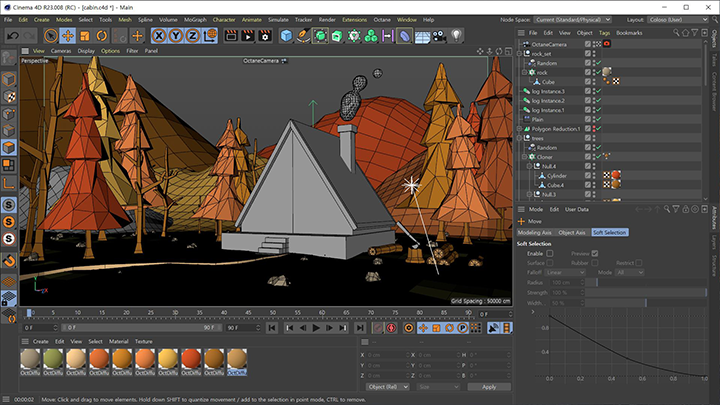
Task: Play the animation forwards
Action: (x=316, y=328)
